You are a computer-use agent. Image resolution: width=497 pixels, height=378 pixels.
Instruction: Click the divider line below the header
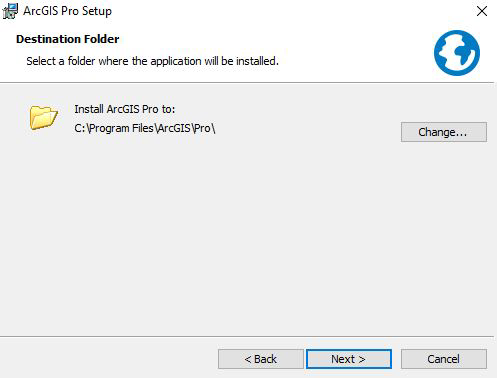[x=247, y=82]
